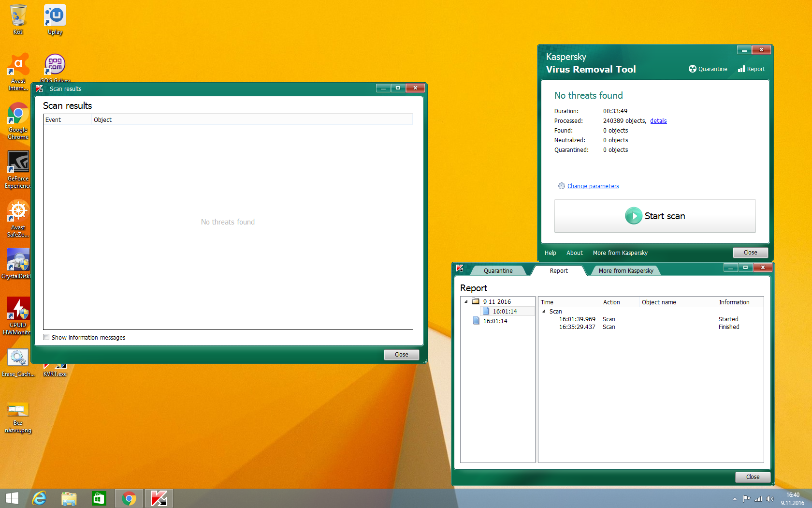Screen dimensions: 812x508
Task: Open the Report icon in Kaspersky header
Action: tap(741, 69)
